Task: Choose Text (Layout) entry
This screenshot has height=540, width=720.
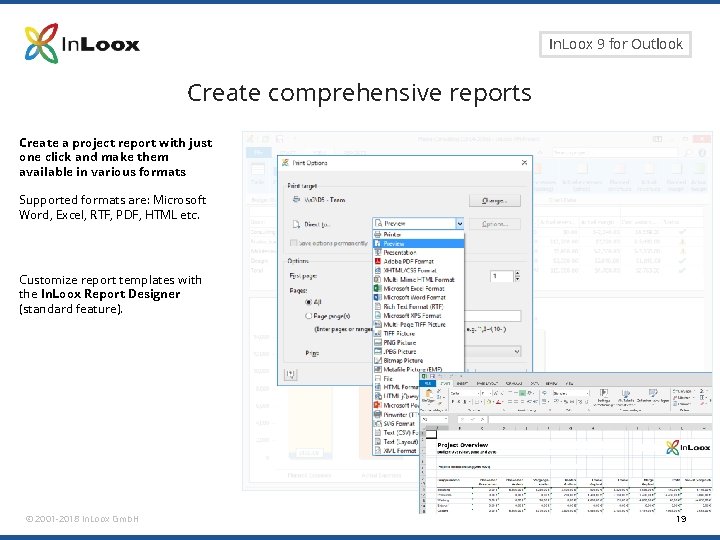Action: click(396, 442)
